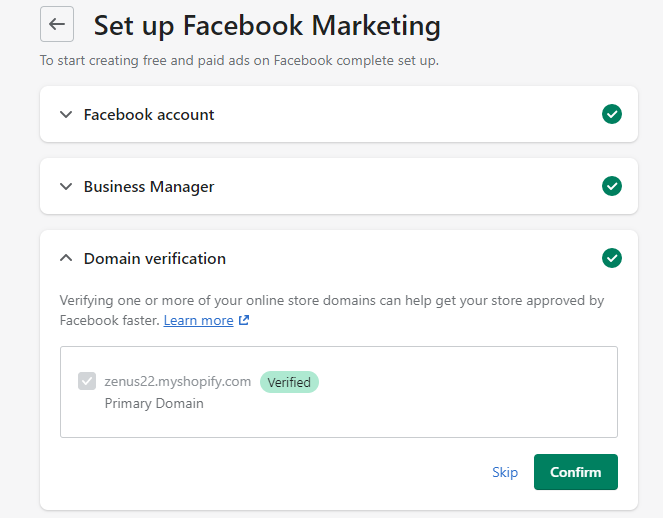Click the Domain verification heading text
663x518 pixels.
[x=155, y=258]
